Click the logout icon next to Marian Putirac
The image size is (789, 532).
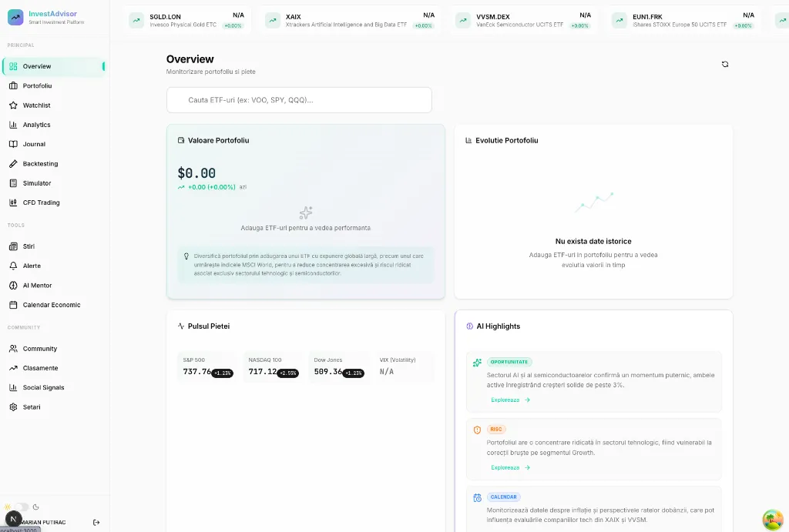pos(96,523)
